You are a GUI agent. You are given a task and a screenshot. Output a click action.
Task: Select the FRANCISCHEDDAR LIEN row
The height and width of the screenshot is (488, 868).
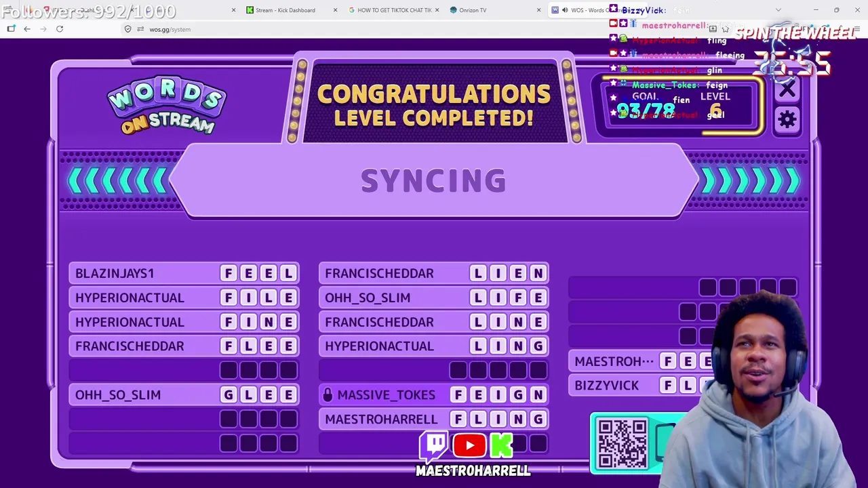[433, 273]
